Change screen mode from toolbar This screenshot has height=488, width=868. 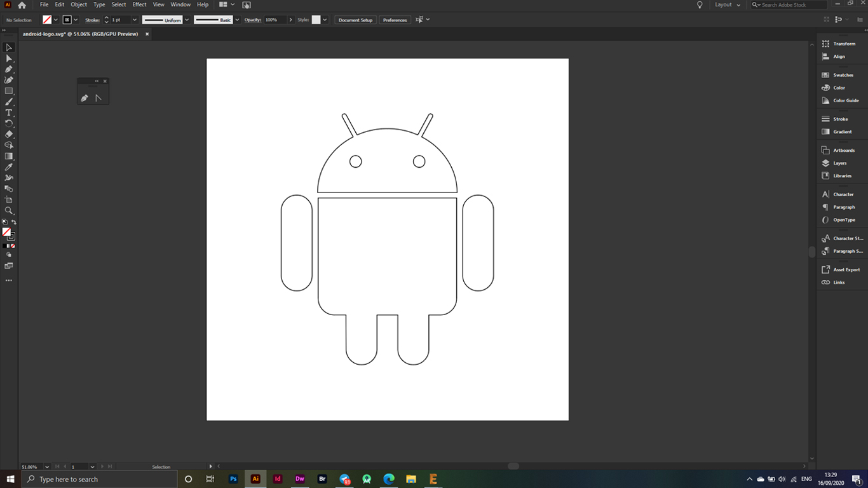[x=9, y=266]
